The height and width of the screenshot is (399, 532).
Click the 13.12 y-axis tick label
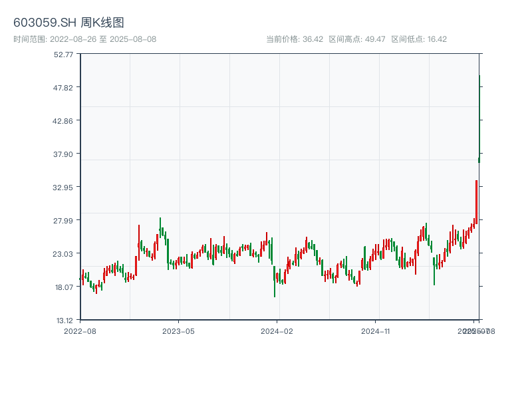[x=63, y=320]
